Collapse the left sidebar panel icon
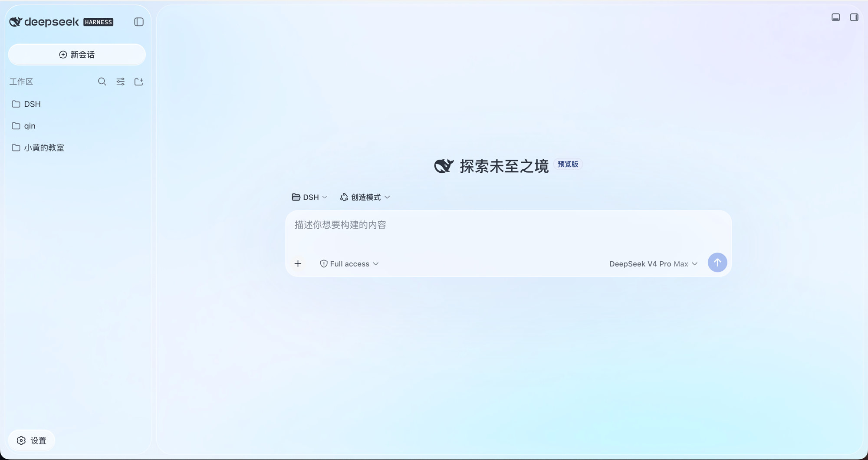Image resolution: width=868 pixels, height=460 pixels. (139, 22)
